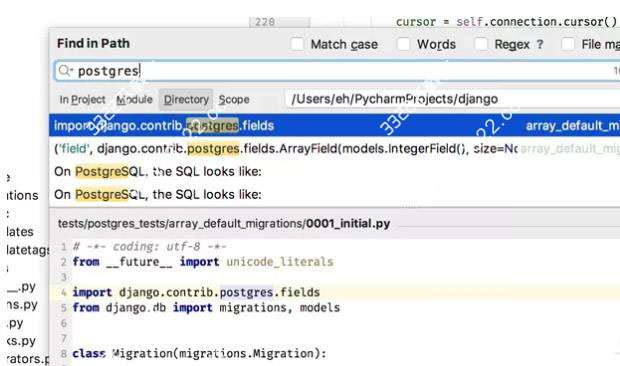Image resolution: width=620 pixels, height=366 pixels.
Task: Switch to the In Project scope tab
Action: pos(82,100)
